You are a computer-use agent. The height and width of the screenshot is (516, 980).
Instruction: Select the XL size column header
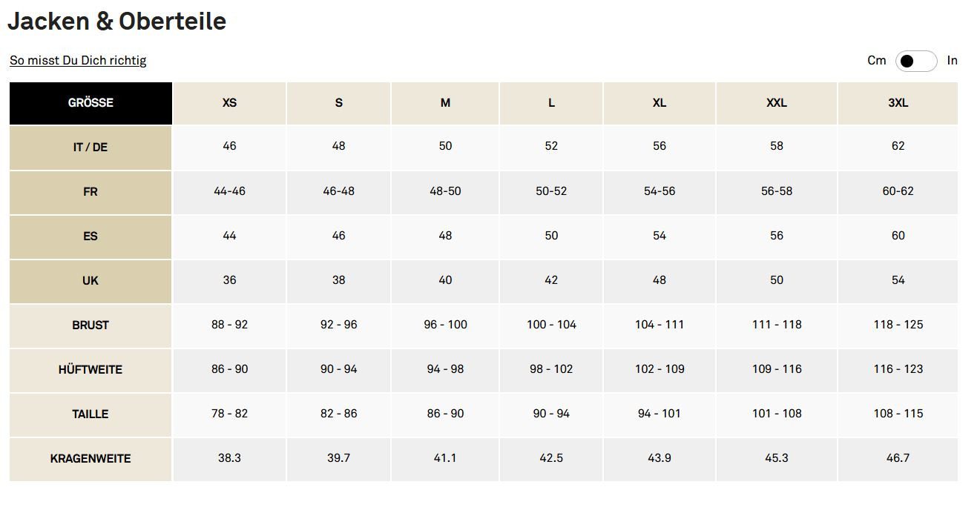tap(659, 103)
